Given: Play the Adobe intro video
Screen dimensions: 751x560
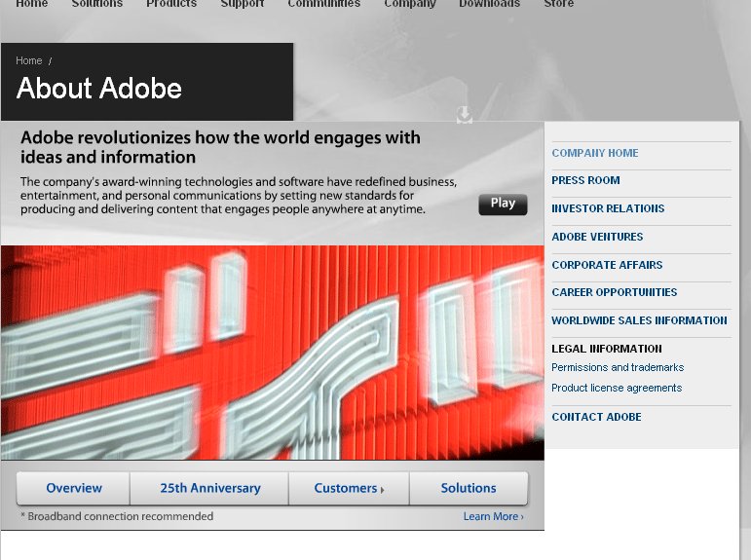Looking at the screenshot, I should (503, 205).
